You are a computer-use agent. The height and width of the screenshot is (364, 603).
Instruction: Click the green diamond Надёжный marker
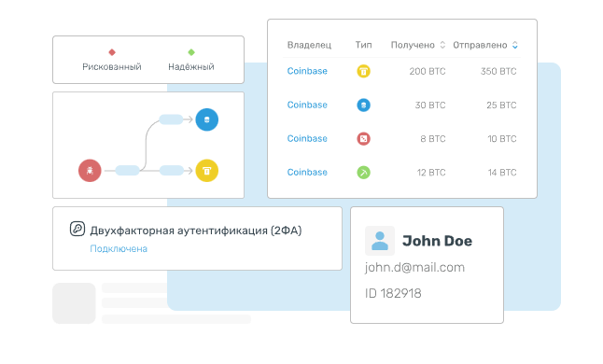[x=191, y=52]
